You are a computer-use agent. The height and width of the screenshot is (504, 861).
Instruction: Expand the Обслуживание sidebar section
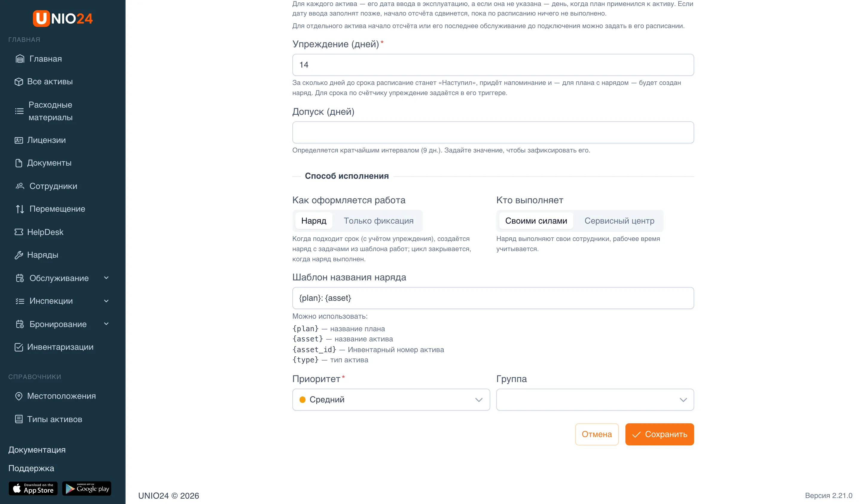point(62,278)
